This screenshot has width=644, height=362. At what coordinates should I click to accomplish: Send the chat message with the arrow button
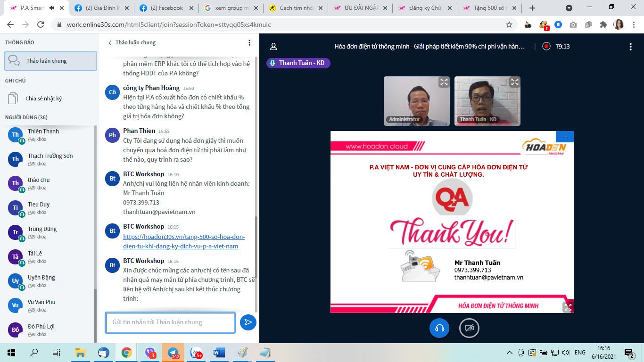click(248, 322)
